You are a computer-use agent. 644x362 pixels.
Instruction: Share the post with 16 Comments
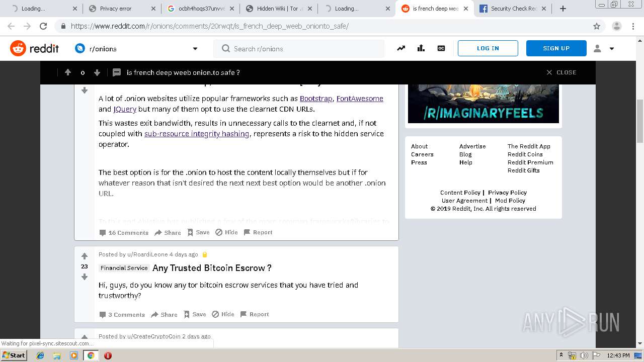tap(168, 232)
